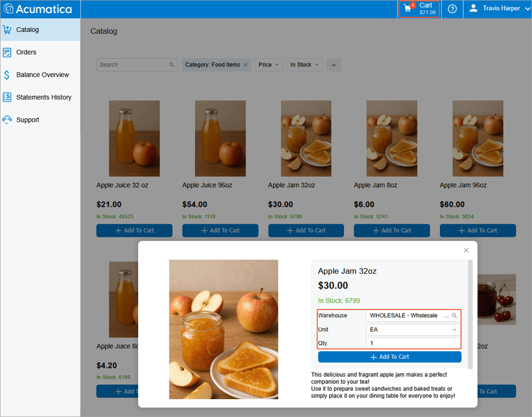This screenshot has height=417, width=532.
Task: Expand the Travis Harper account menu
Action: point(495,8)
